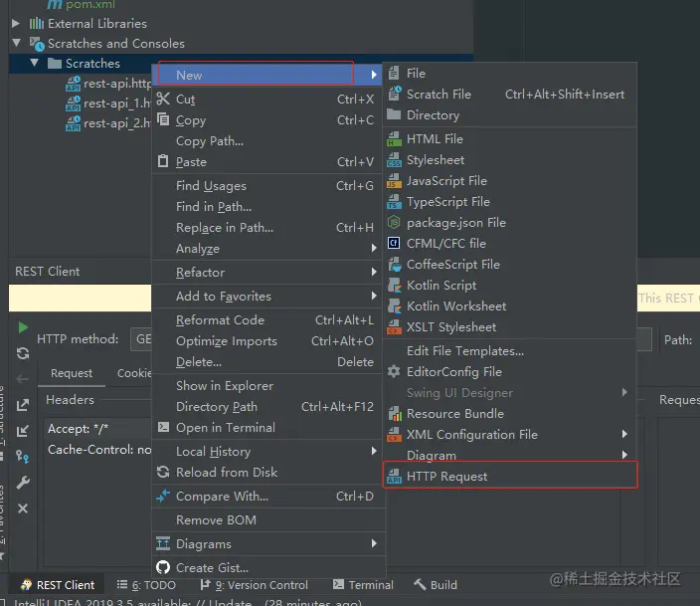The width and height of the screenshot is (700, 606).
Task: Click the Accept header row
Action: tap(97, 429)
